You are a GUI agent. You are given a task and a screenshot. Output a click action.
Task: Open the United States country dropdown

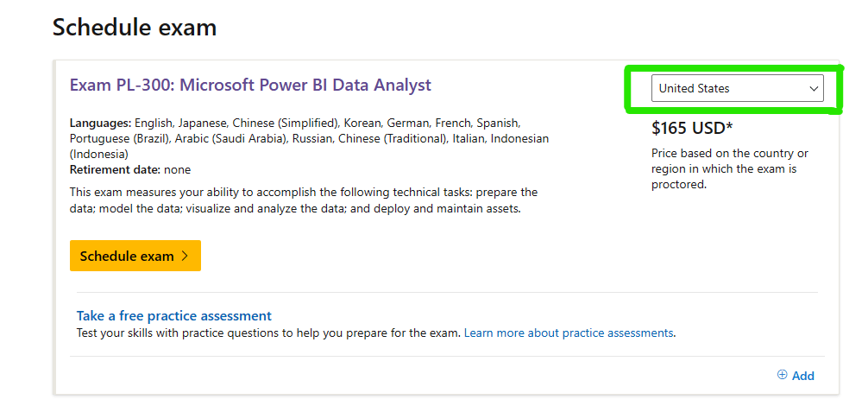point(737,88)
